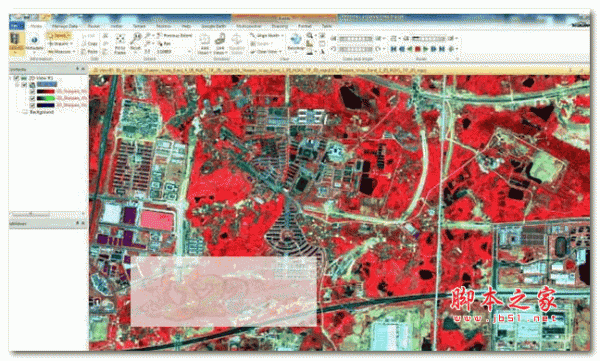Image resolution: width=600 pixels, height=361 pixels.
Task: Click the Paste button
Action: 90,51
